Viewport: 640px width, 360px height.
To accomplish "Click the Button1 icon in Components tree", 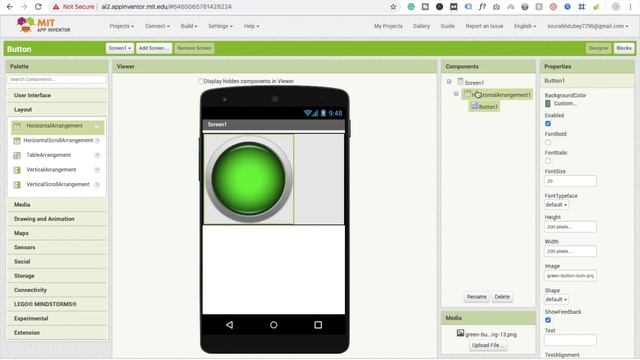I will [x=474, y=106].
